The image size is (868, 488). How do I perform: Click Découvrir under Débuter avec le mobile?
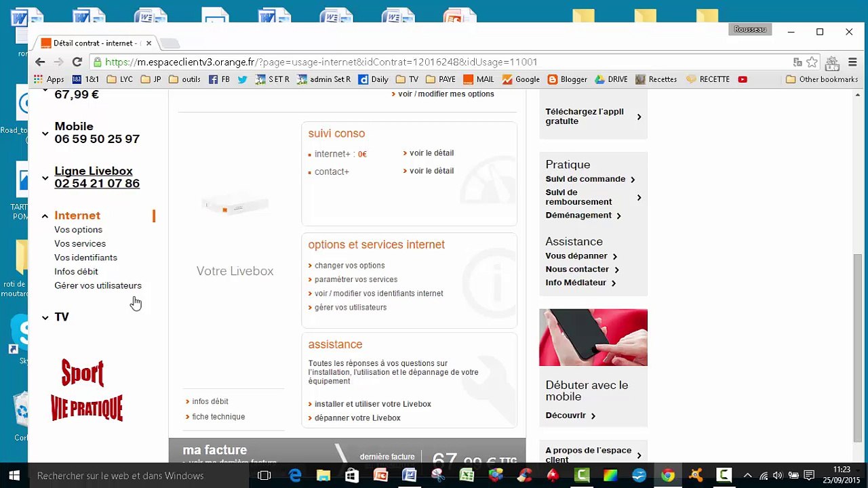(x=566, y=415)
